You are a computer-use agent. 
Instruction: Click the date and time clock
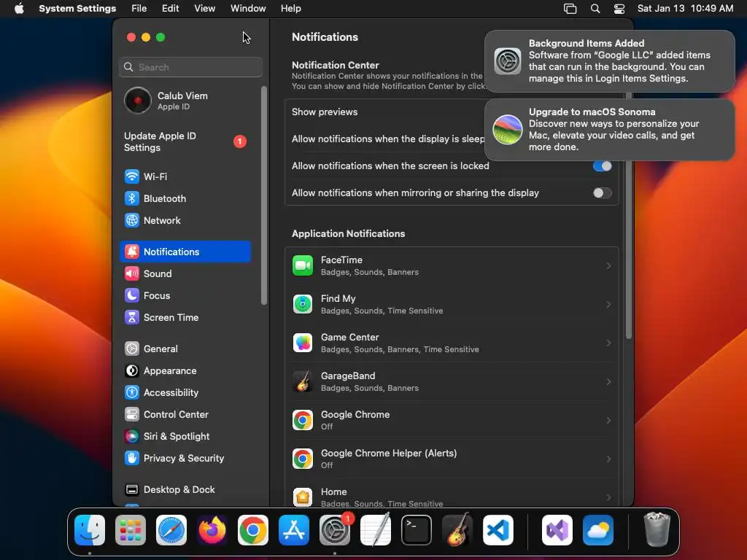[685, 9]
